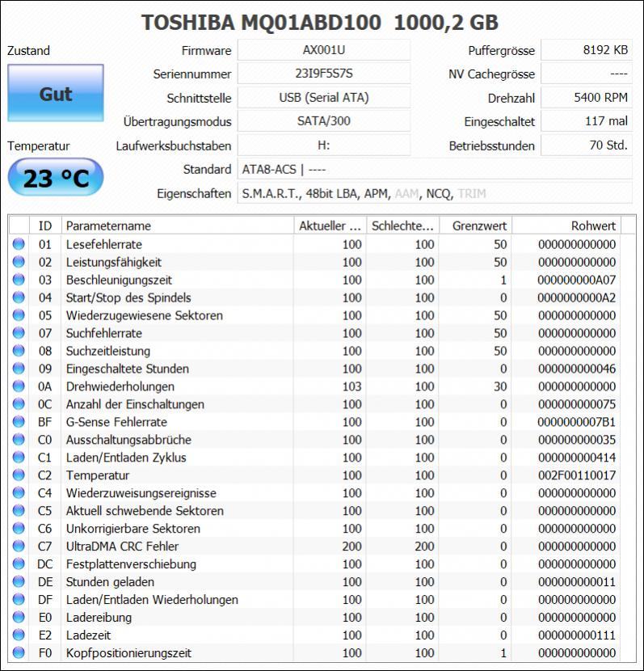Click raw value 000000000111
Image resolution: width=644 pixels, height=671 pixels.
click(576, 635)
